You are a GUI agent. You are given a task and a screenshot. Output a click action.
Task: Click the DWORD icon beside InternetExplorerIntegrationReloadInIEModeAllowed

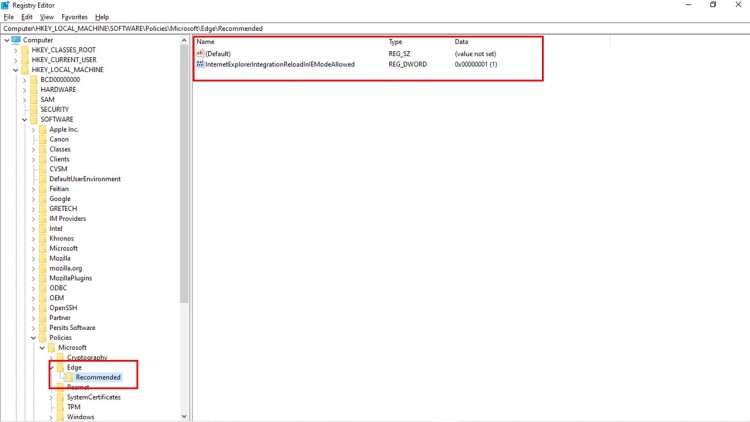pos(200,64)
